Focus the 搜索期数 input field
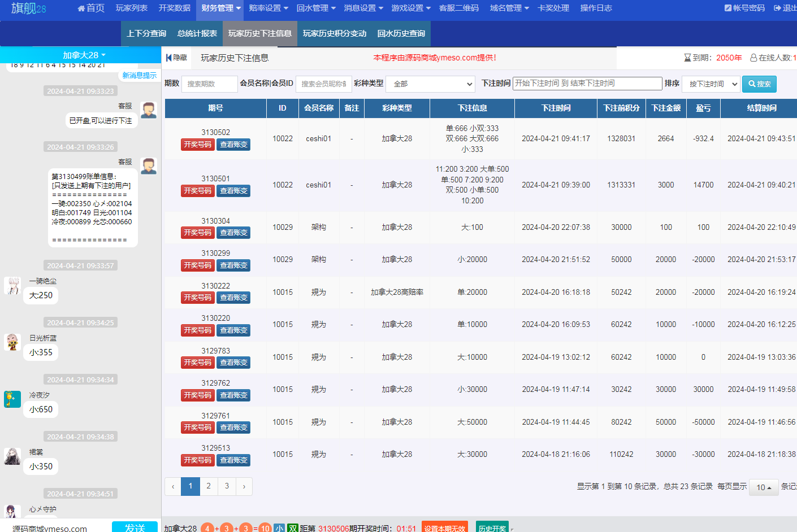Viewport: 797px width, 532px height. [x=209, y=84]
